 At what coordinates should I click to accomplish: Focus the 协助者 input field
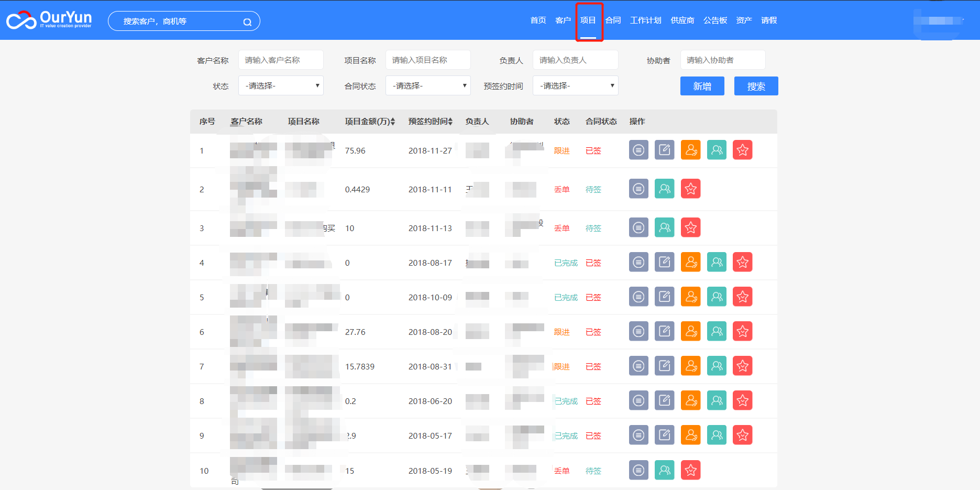pyautogui.click(x=723, y=60)
